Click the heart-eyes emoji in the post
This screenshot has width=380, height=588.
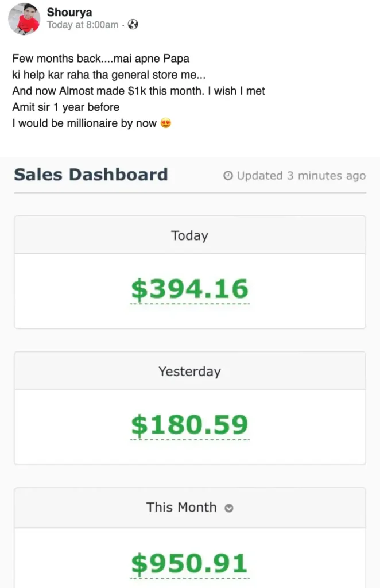[166, 123]
